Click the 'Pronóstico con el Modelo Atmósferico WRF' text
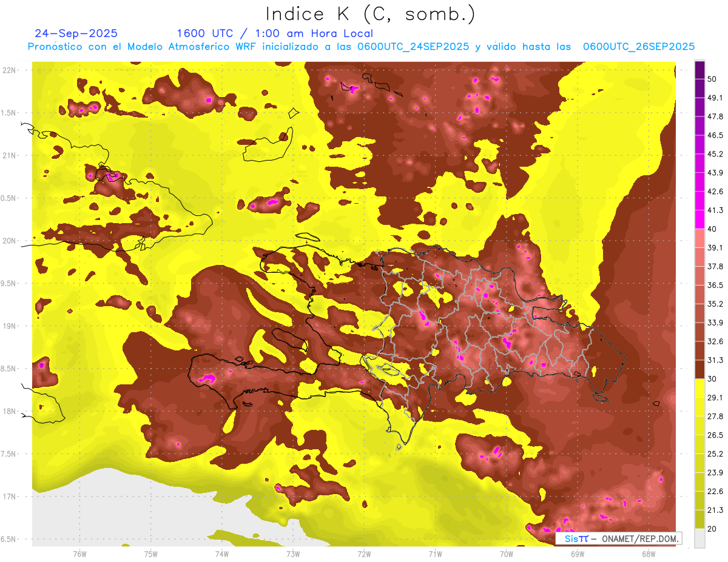The height and width of the screenshot is (562, 728). pos(143,47)
